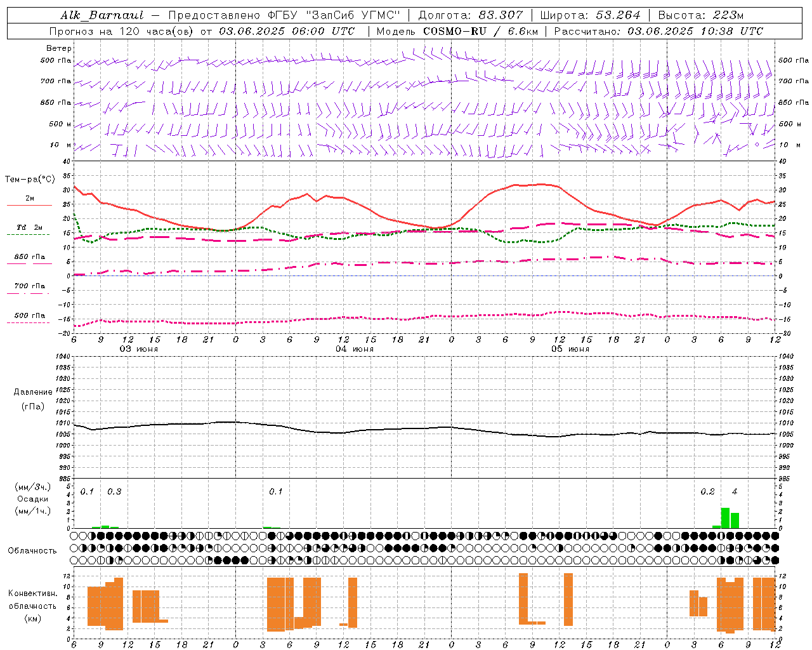812x650 pixels.
Task: Click the elevation label Высота: 223м
Action: tap(700, 15)
